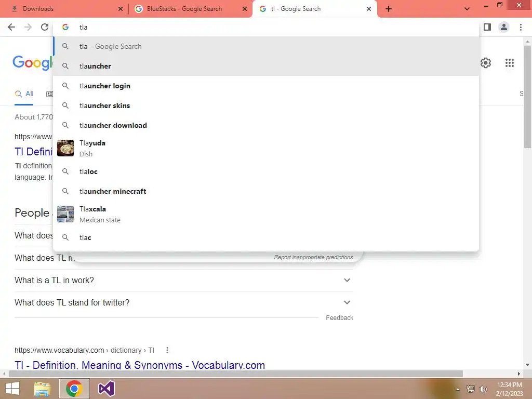Open the network tray icon
Screen dimensions: 532x399
471,389
